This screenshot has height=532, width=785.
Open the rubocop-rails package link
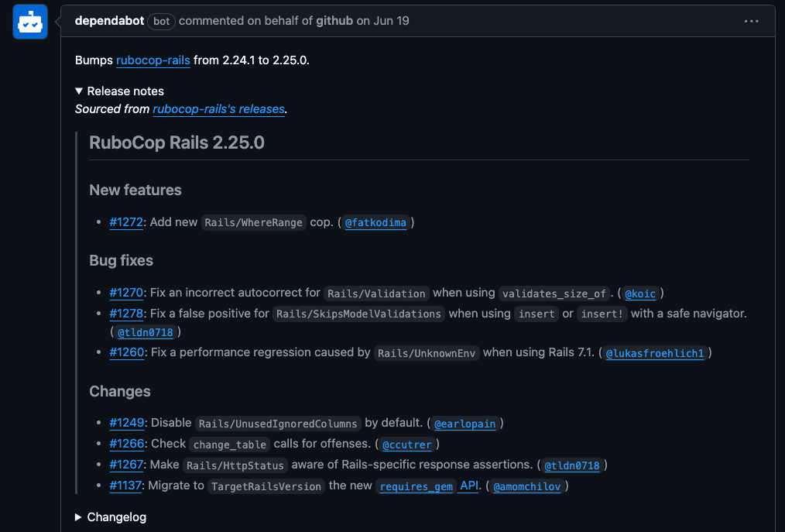153,60
